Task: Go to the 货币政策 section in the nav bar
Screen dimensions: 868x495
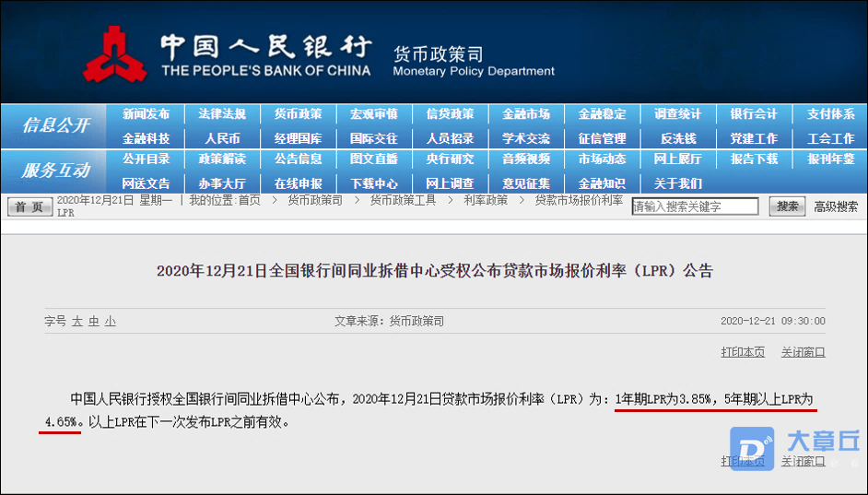Action: (x=298, y=114)
